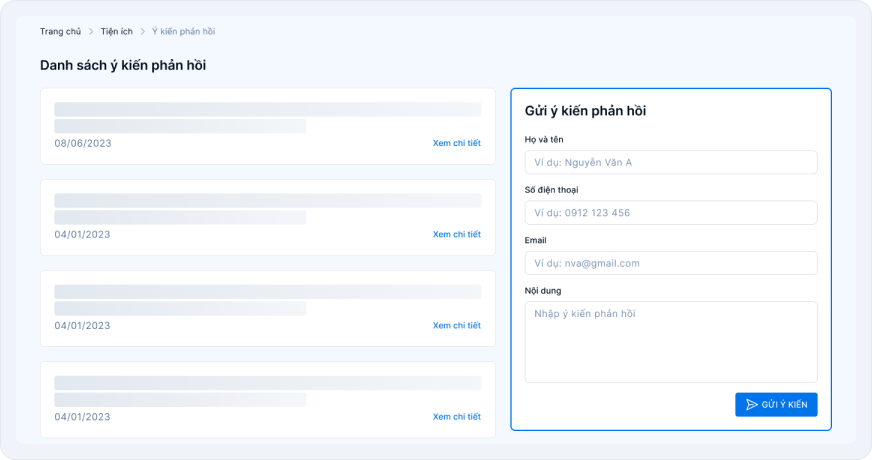The height and width of the screenshot is (460, 872).
Task: Open the Tiện ích breadcrumb
Action: [x=117, y=32]
